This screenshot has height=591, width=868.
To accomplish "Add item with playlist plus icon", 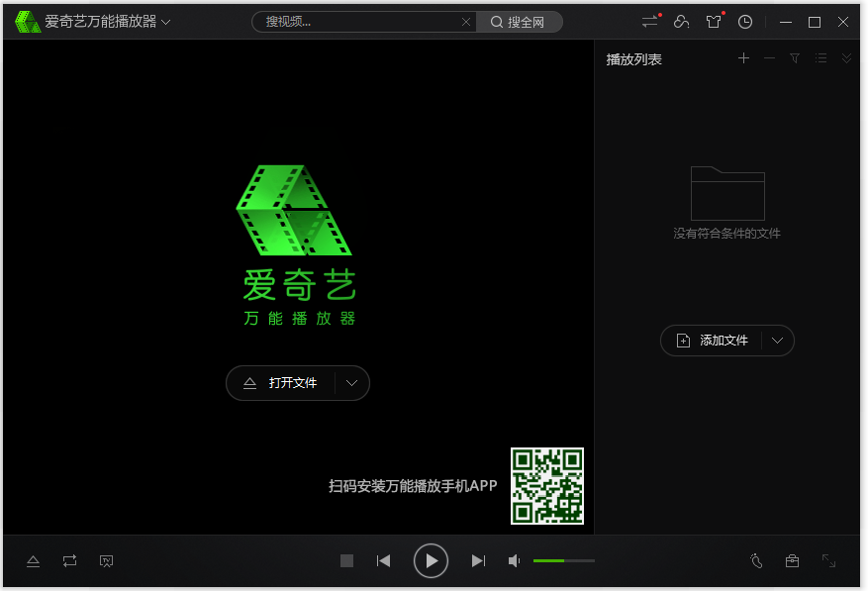I will (743, 58).
